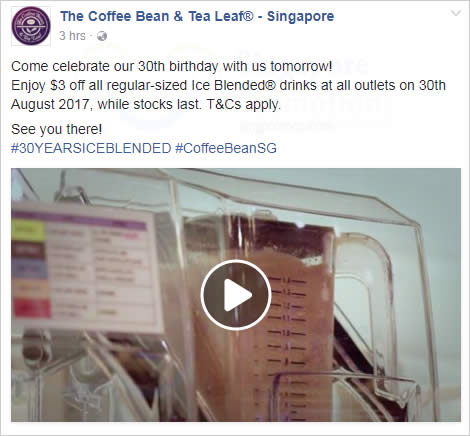This screenshot has height=436, width=470.
Task: Open the #30YEARSICEBLENDED hashtag
Action: click(x=91, y=148)
